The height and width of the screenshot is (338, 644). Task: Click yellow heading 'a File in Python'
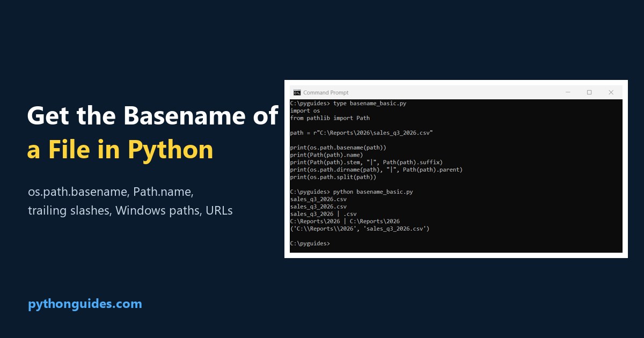120,150
